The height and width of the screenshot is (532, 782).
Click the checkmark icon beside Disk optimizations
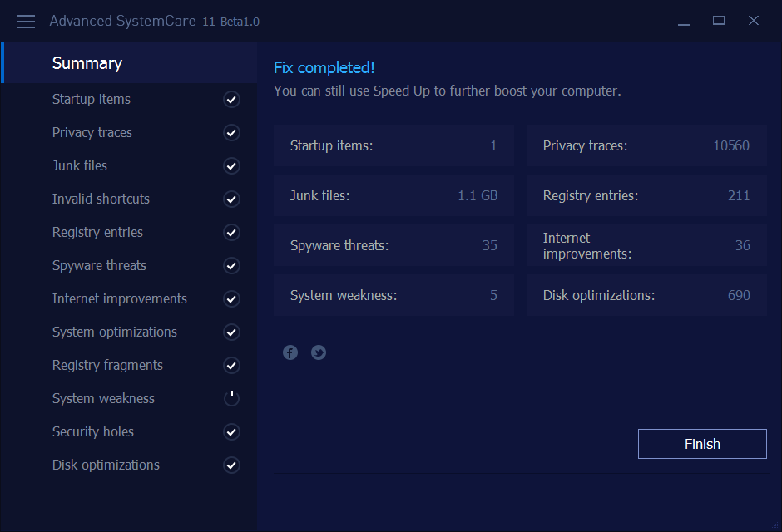(x=231, y=465)
